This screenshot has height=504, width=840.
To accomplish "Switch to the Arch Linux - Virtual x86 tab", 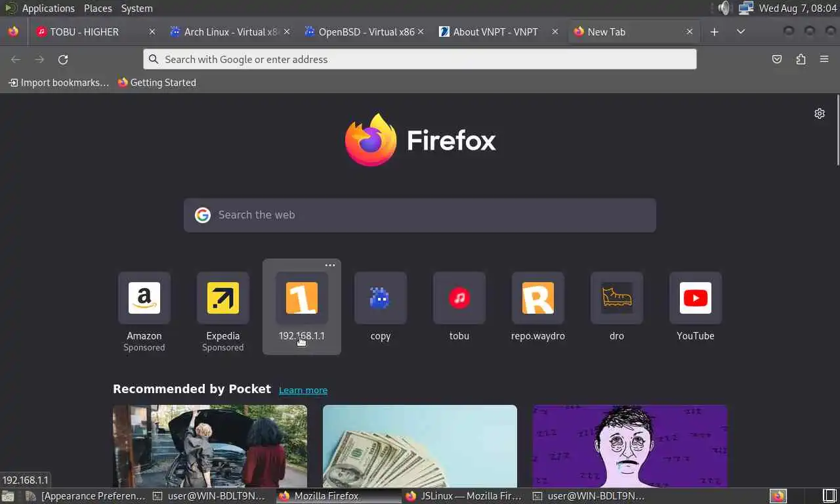I will point(231,31).
